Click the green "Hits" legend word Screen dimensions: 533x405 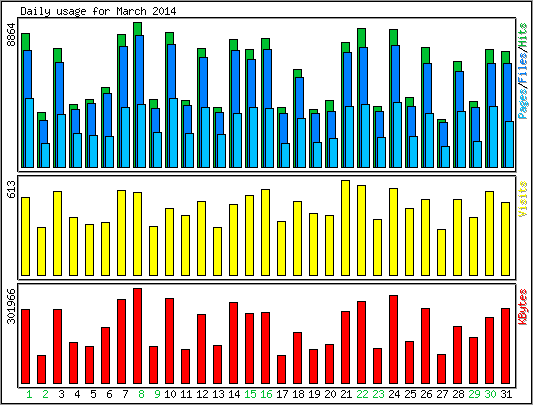tap(523, 36)
